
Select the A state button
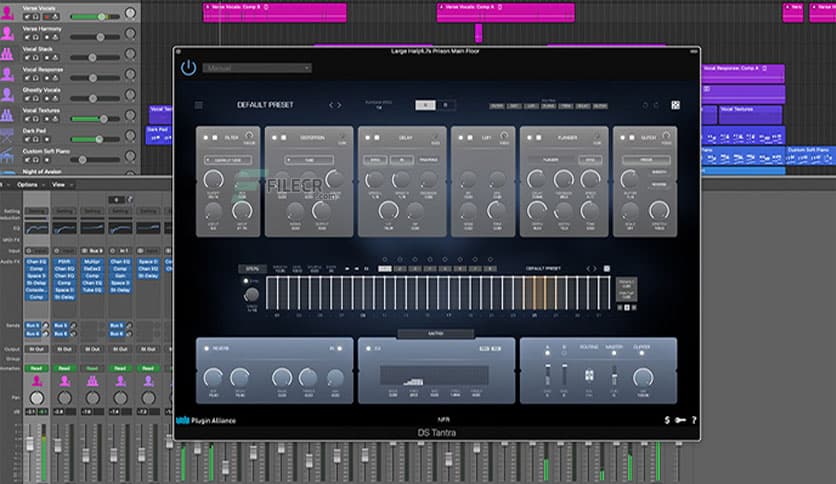(425, 105)
